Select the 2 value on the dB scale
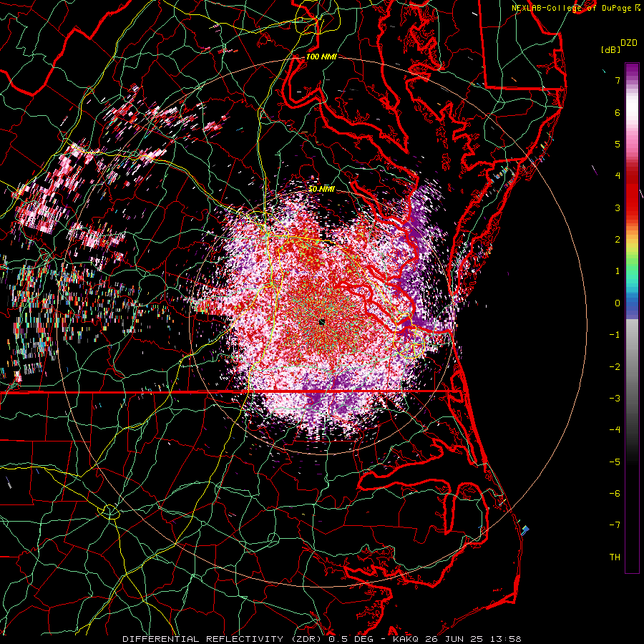 (618, 240)
